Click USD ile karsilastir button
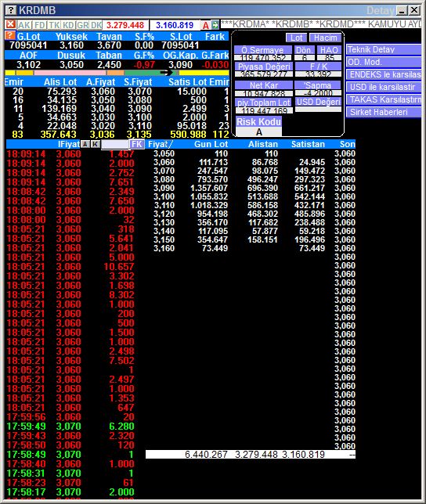 click(x=384, y=87)
